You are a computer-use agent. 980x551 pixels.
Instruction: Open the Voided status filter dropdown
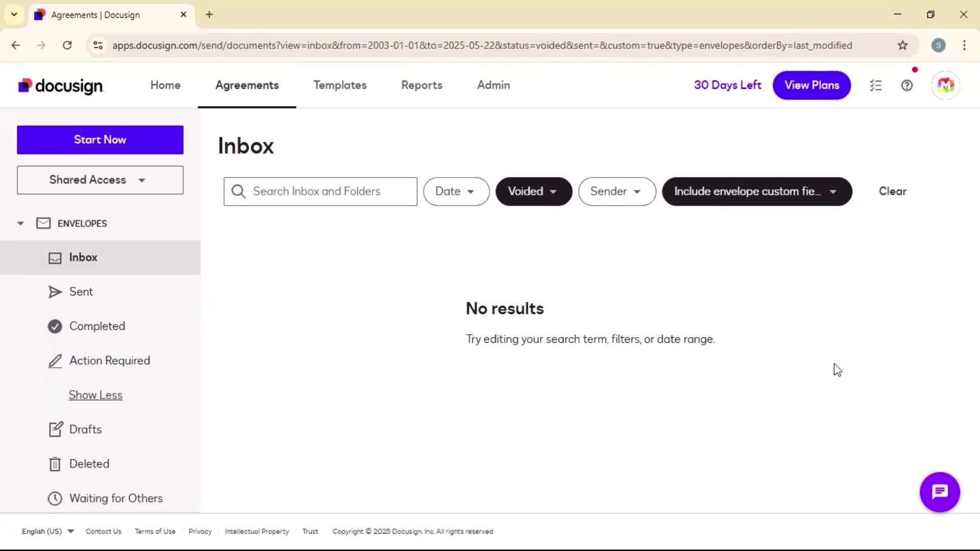533,191
